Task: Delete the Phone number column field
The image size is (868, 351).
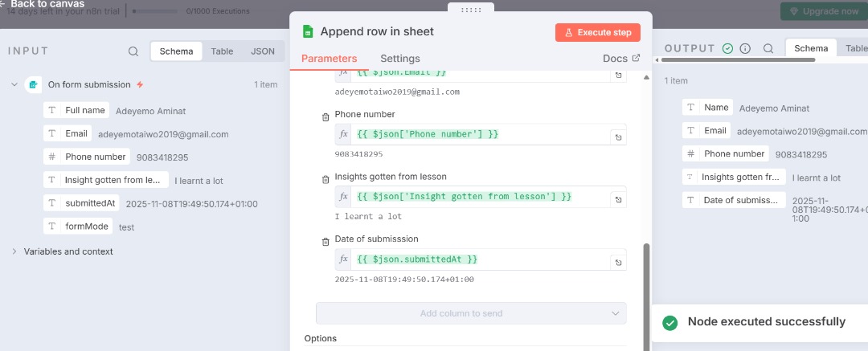Action: [325, 117]
